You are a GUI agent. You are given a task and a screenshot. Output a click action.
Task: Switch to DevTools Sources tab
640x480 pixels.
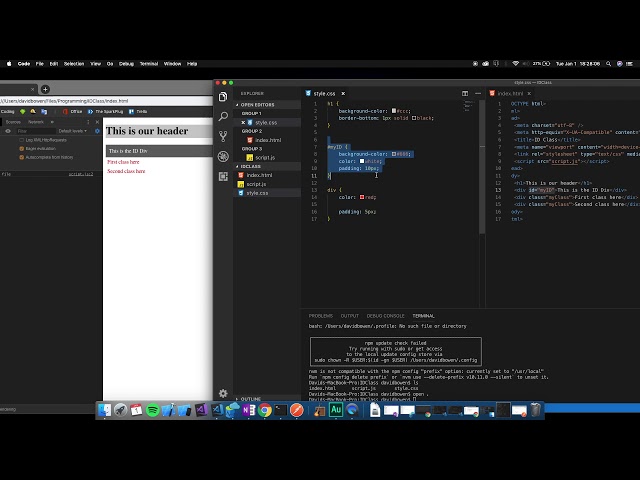coord(13,122)
